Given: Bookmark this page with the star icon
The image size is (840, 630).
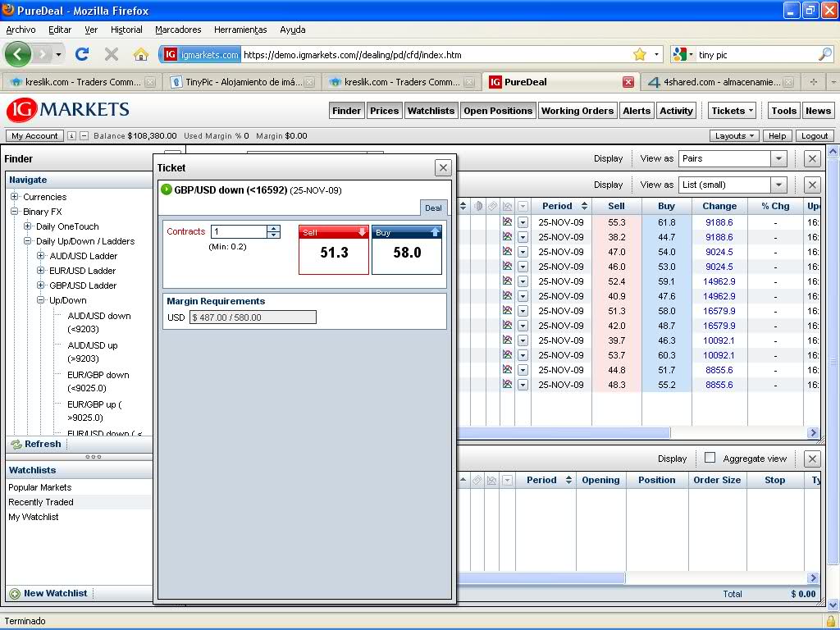Looking at the screenshot, I should (x=640, y=54).
